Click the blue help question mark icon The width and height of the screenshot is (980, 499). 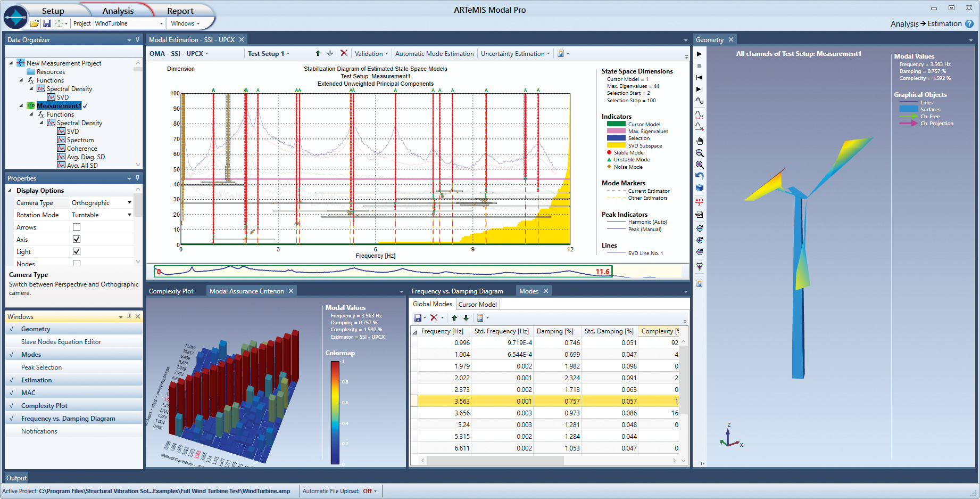tap(969, 24)
